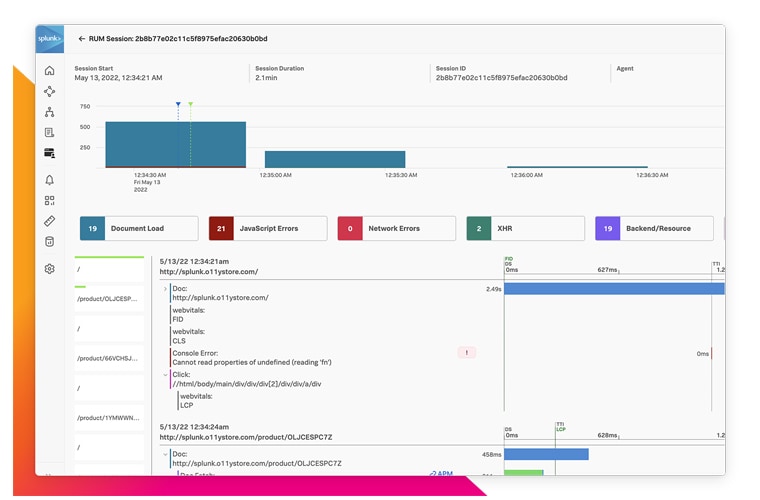
Task: Click the blue marker atop the session chart
Action: (178, 104)
